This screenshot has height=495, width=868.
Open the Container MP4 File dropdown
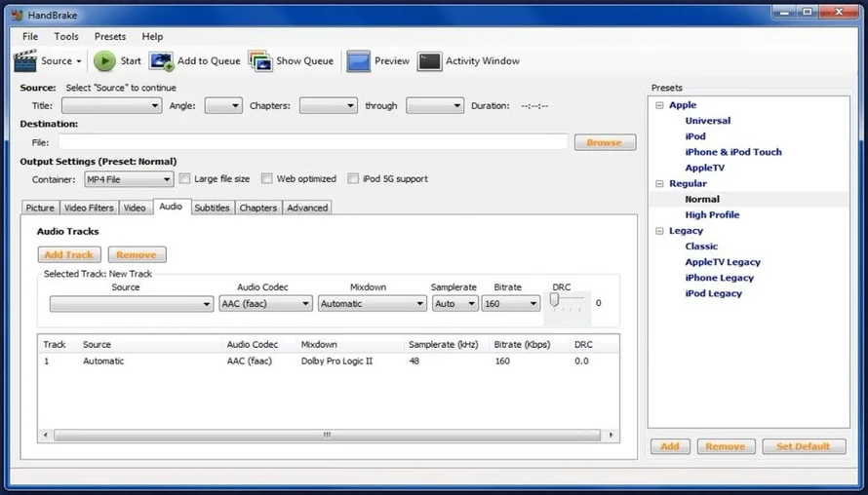[129, 179]
